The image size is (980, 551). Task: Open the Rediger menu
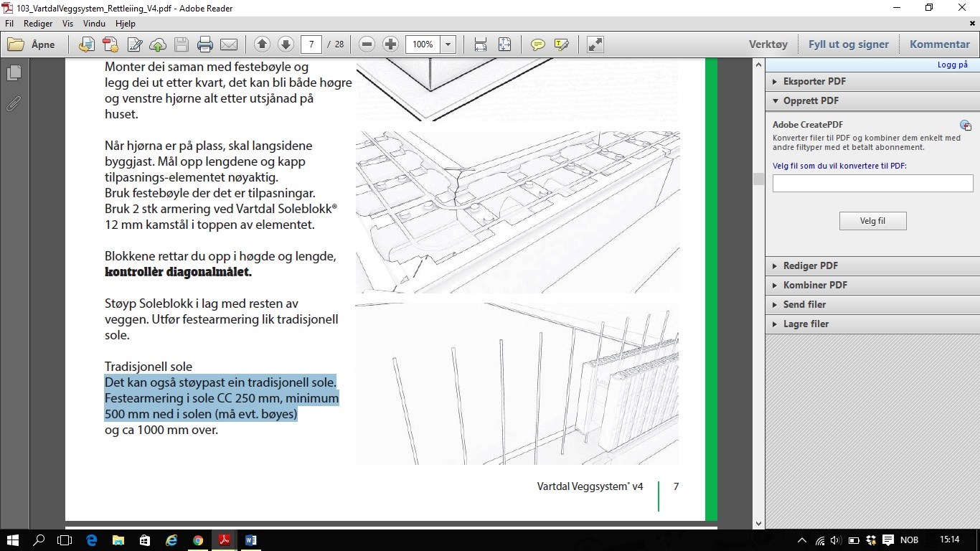point(38,24)
